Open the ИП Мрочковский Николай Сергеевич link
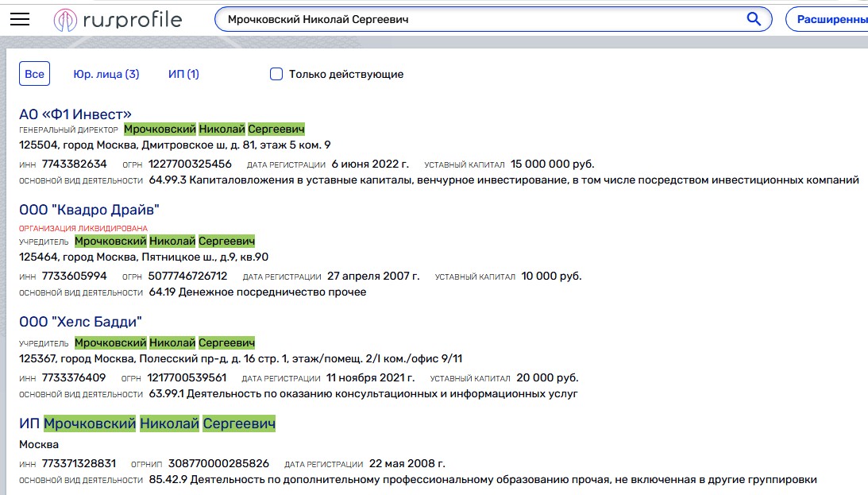The width and height of the screenshot is (868, 495). (147, 424)
